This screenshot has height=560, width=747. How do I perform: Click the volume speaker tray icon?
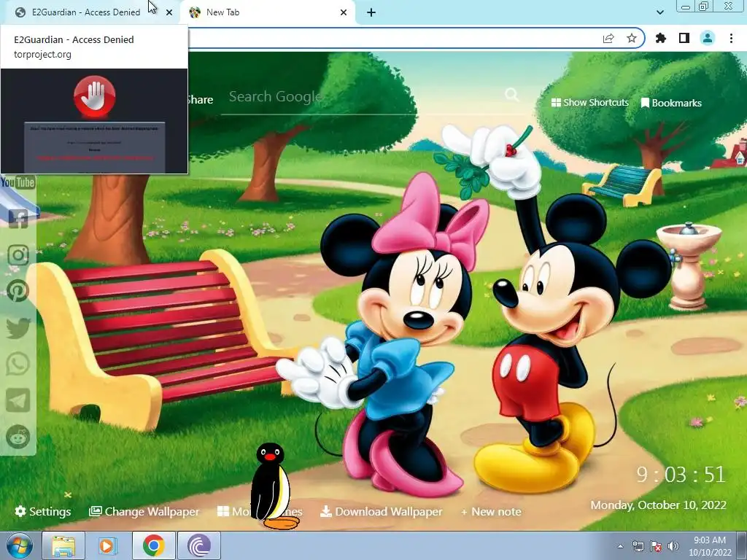click(673, 546)
